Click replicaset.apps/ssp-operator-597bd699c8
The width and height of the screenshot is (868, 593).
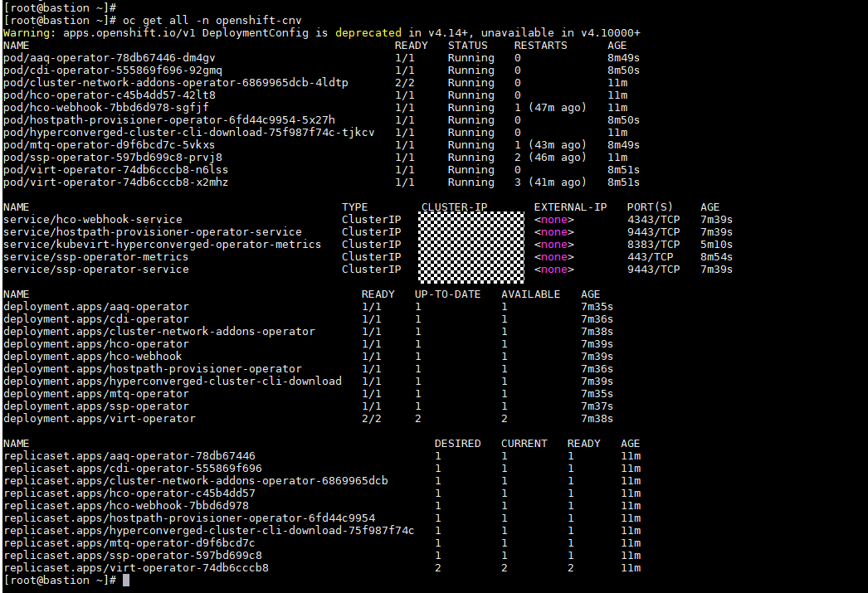pos(132,556)
